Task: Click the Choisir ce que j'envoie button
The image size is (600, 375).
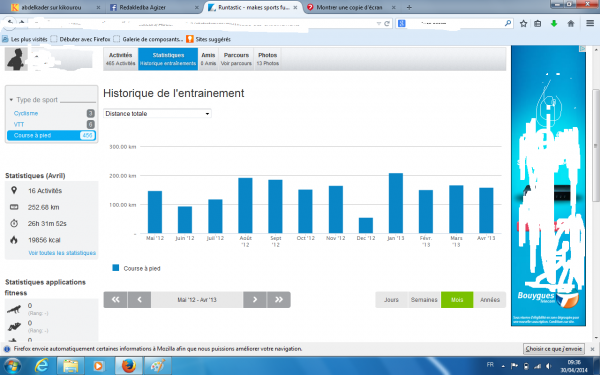Action: tap(554, 349)
